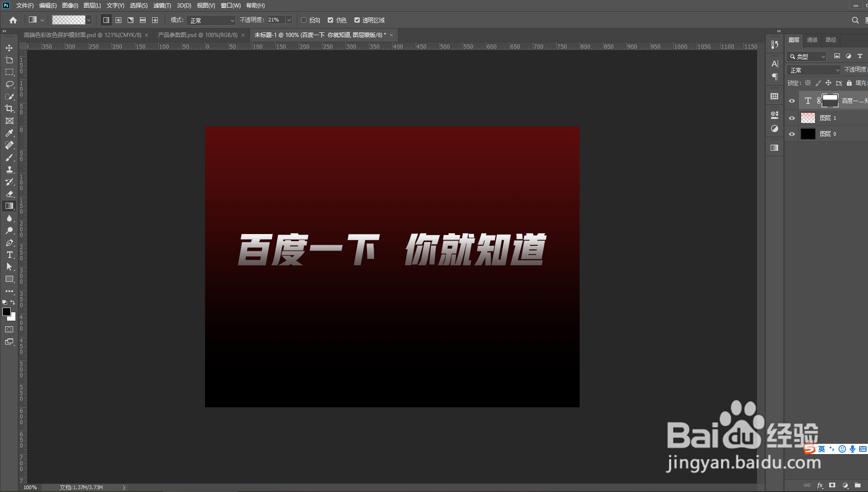Choose the radial gradient style button
Image resolution: width=868 pixels, height=492 pixels.
(x=118, y=20)
